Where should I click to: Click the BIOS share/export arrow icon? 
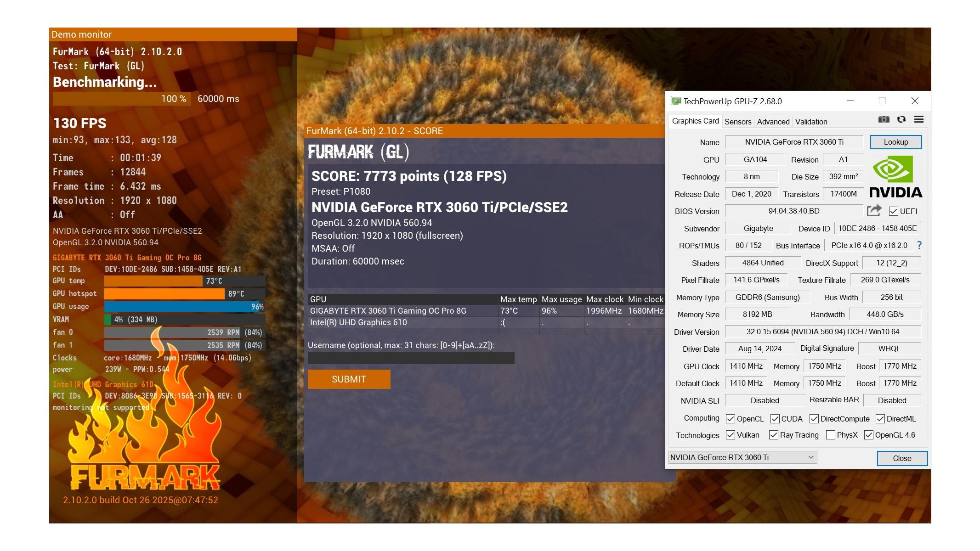[x=874, y=211]
